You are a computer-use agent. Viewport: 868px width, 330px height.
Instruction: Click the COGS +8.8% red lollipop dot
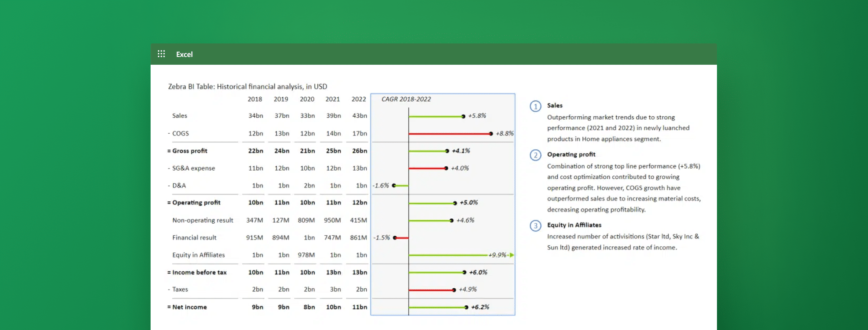(491, 134)
